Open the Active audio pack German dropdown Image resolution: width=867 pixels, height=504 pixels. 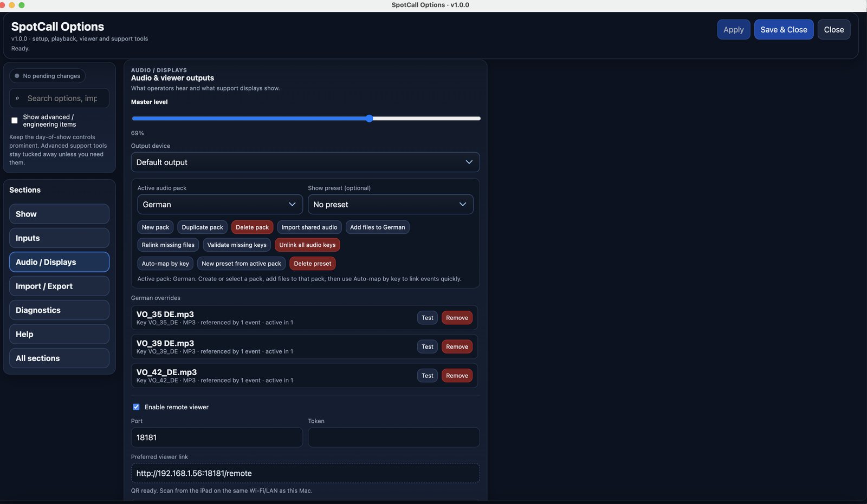[x=220, y=205]
